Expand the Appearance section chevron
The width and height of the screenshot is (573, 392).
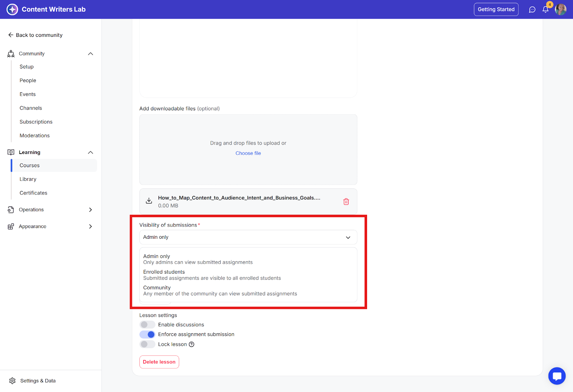(91, 227)
